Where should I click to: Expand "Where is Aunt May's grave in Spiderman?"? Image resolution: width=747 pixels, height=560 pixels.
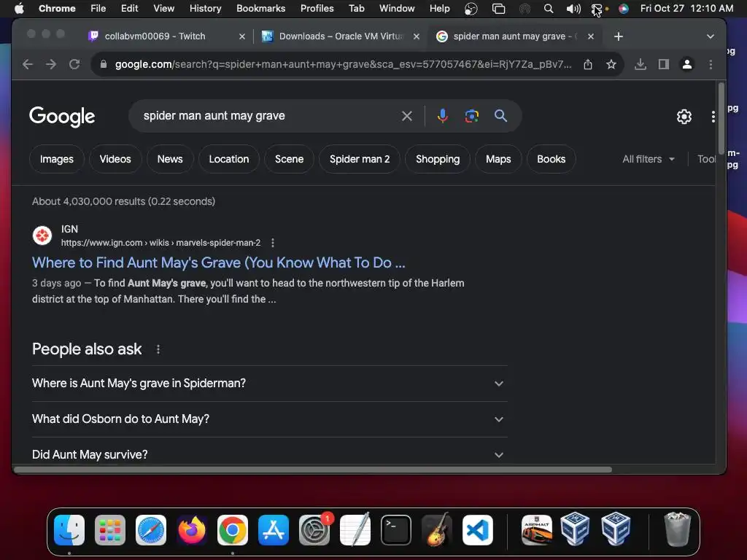click(270, 384)
